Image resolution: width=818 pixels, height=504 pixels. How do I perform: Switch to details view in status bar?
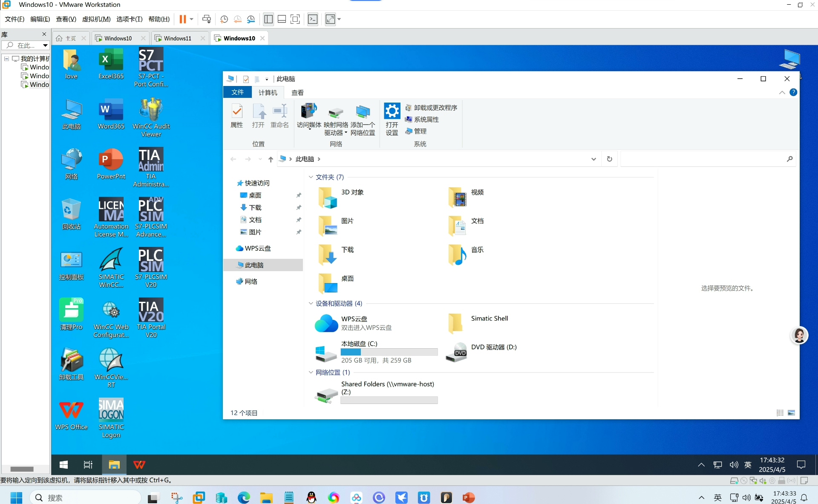[x=780, y=413]
